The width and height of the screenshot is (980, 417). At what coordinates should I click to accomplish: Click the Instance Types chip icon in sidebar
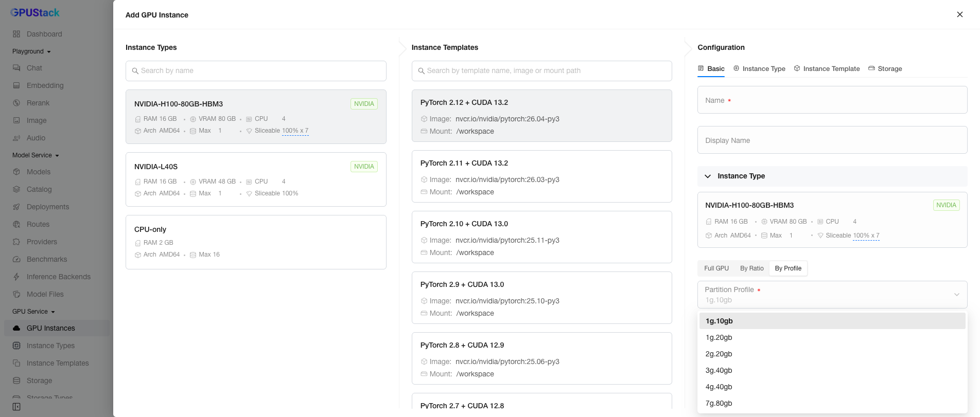point(16,346)
